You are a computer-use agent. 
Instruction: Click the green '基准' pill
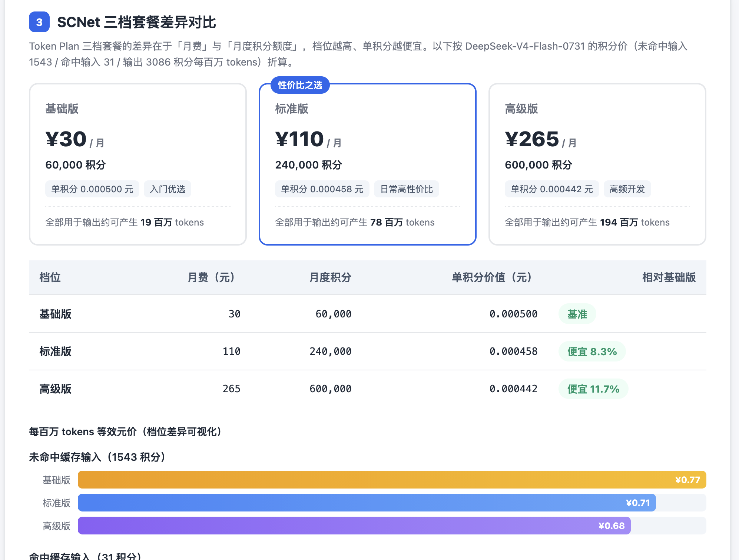click(577, 314)
